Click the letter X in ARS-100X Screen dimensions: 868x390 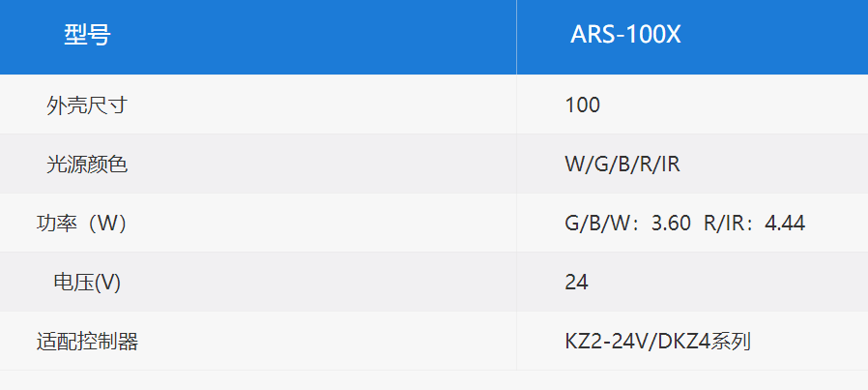point(672,36)
